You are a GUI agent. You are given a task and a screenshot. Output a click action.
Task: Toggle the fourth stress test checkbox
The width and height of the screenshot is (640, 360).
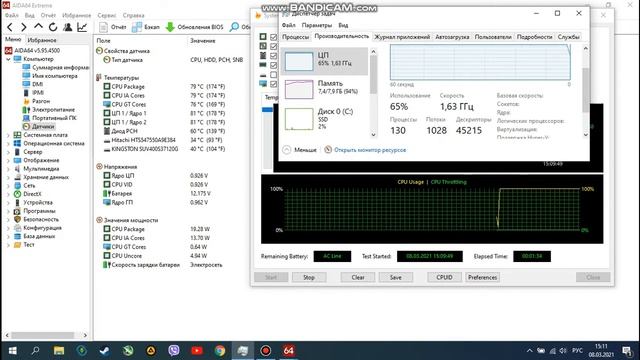click(x=273, y=65)
